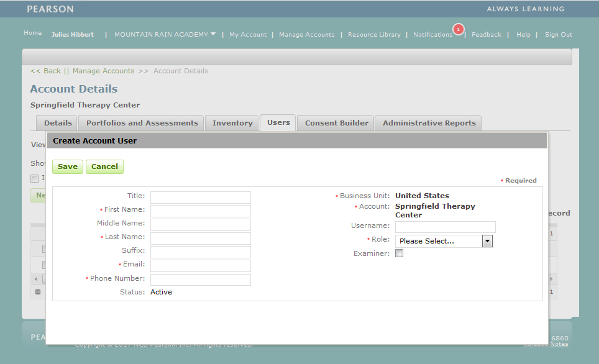Open Resource Library from the top menu
This screenshot has width=599, height=364.
(x=374, y=34)
